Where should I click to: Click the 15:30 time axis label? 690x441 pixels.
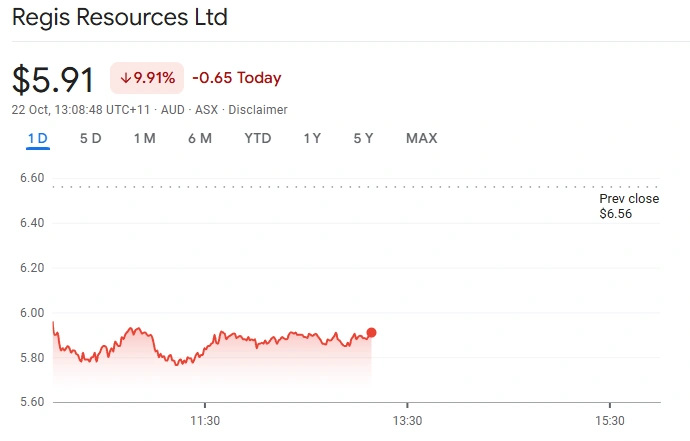point(609,421)
